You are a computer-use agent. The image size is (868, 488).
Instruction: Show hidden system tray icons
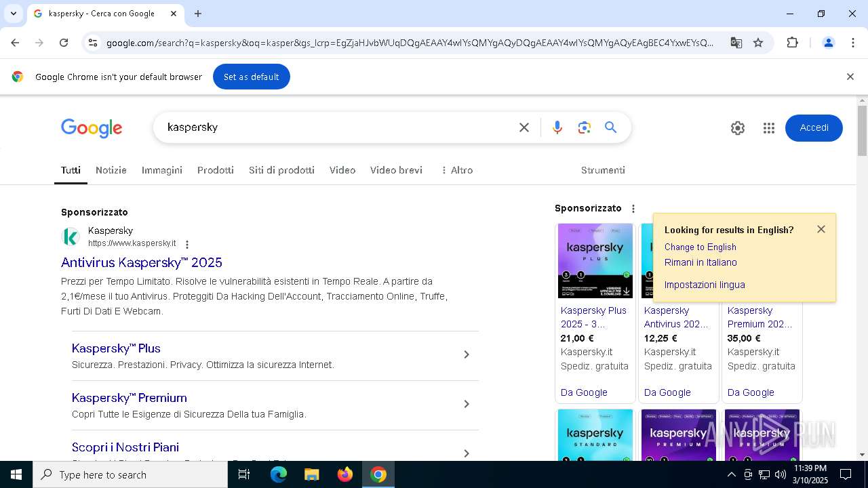[731, 474]
